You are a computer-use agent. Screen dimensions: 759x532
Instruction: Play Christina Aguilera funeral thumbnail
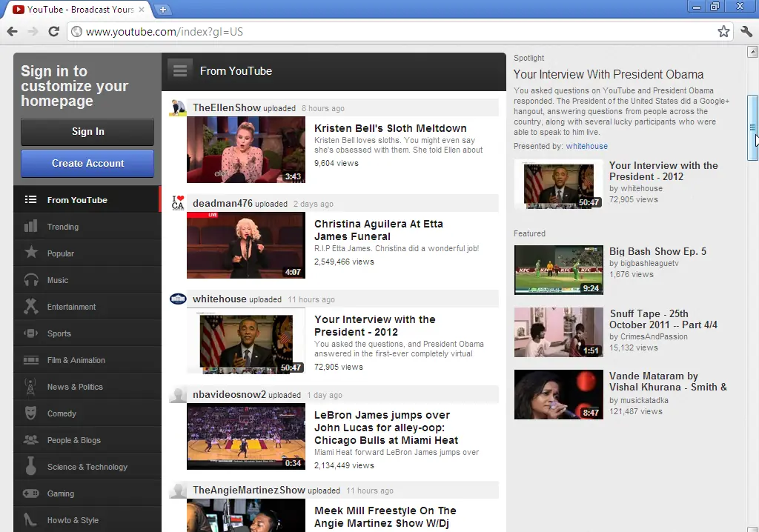[x=246, y=245]
